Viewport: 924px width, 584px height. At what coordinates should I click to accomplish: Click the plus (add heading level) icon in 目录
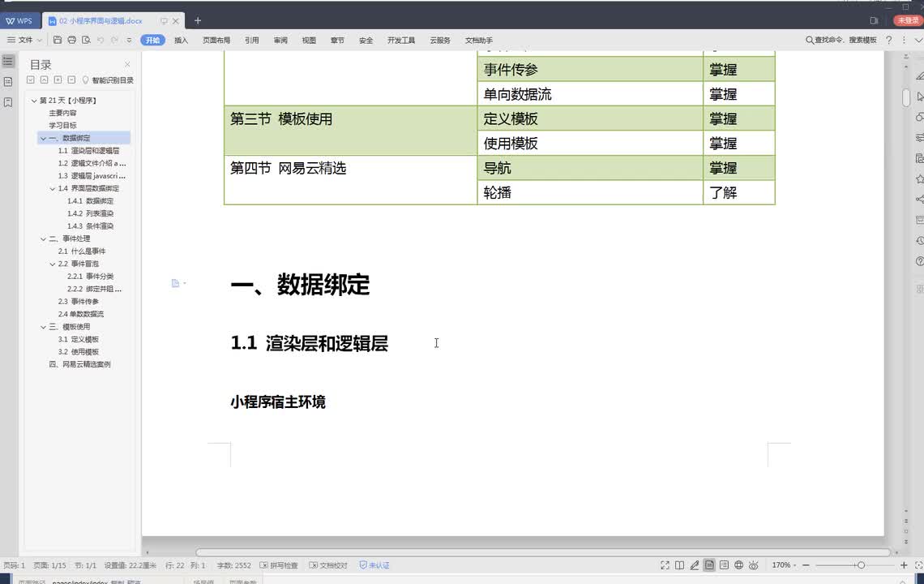tap(58, 79)
